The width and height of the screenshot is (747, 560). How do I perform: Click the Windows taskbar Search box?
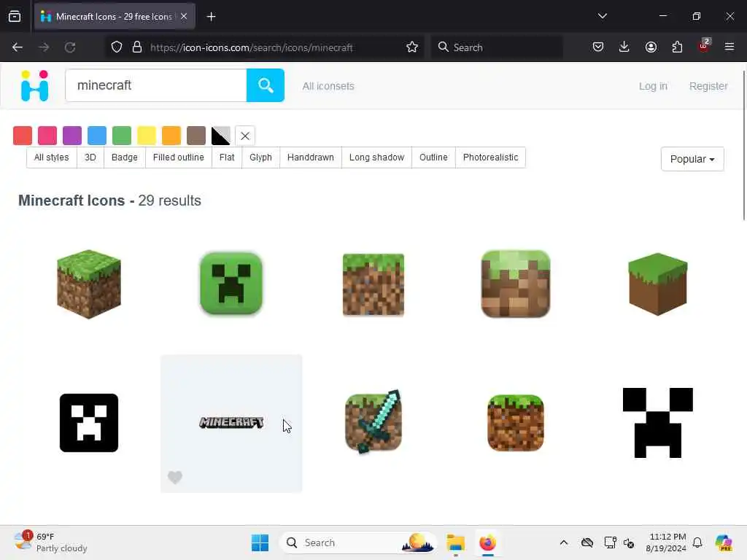358,542
